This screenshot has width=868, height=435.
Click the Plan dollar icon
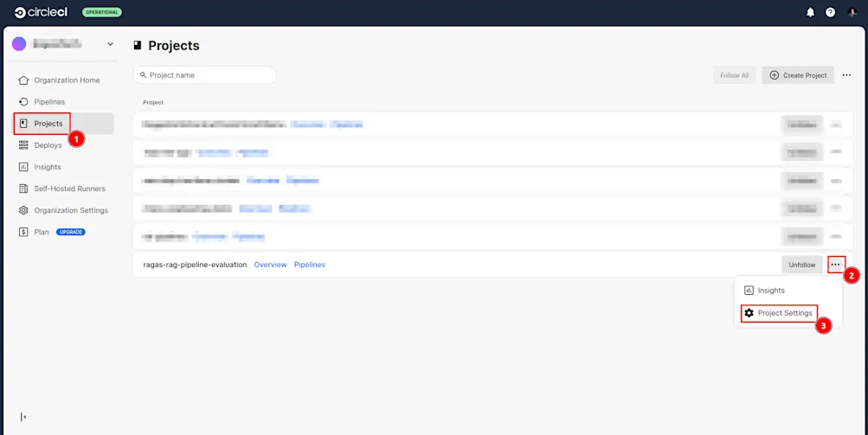pyautogui.click(x=23, y=232)
